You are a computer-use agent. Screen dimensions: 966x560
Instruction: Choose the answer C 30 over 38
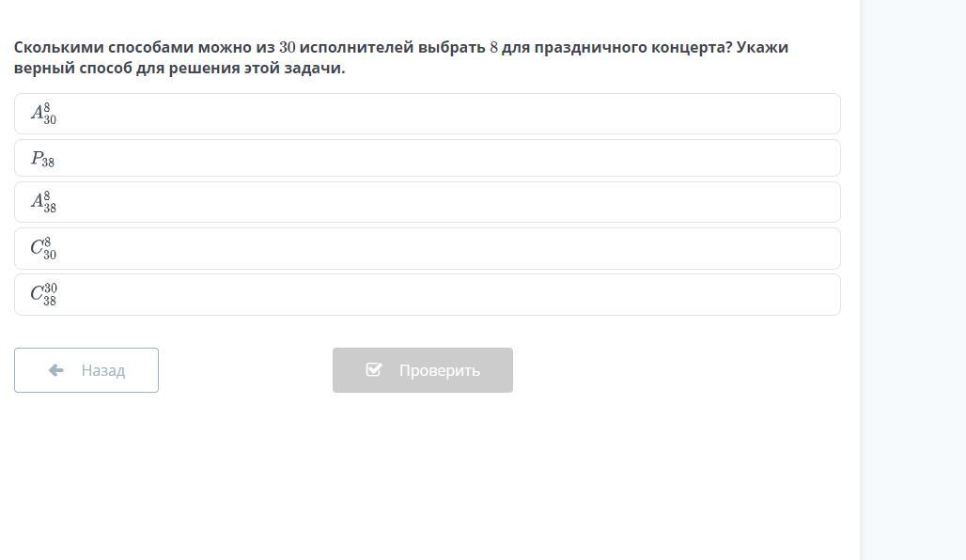pyautogui.click(x=427, y=294)
